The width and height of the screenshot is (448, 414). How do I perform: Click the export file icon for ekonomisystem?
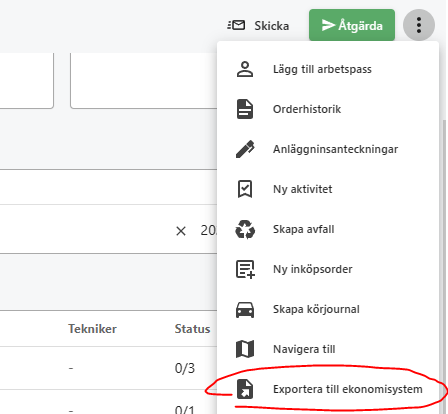(245, 389)
